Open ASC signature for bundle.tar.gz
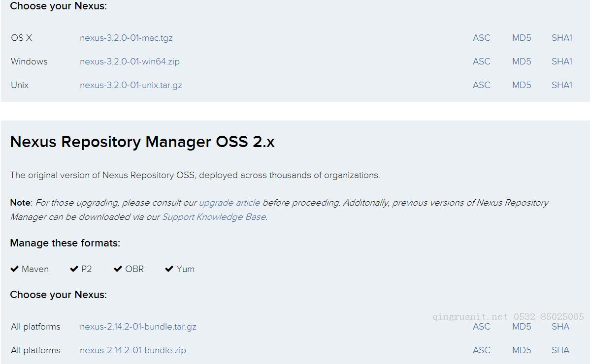 pos(482,327)
